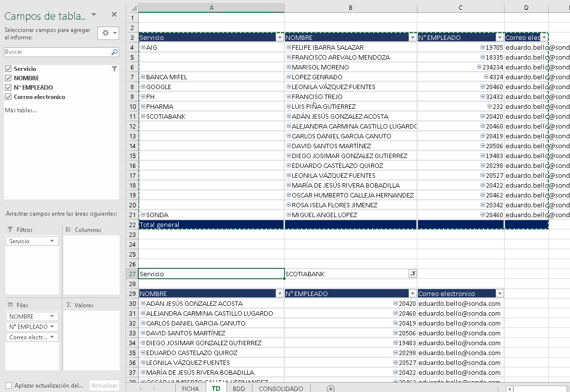The image size is (570, 392).
Task: Collapse EDUARDO CASTELAZO QUIROZ in row 35
Action: (143, 353)
